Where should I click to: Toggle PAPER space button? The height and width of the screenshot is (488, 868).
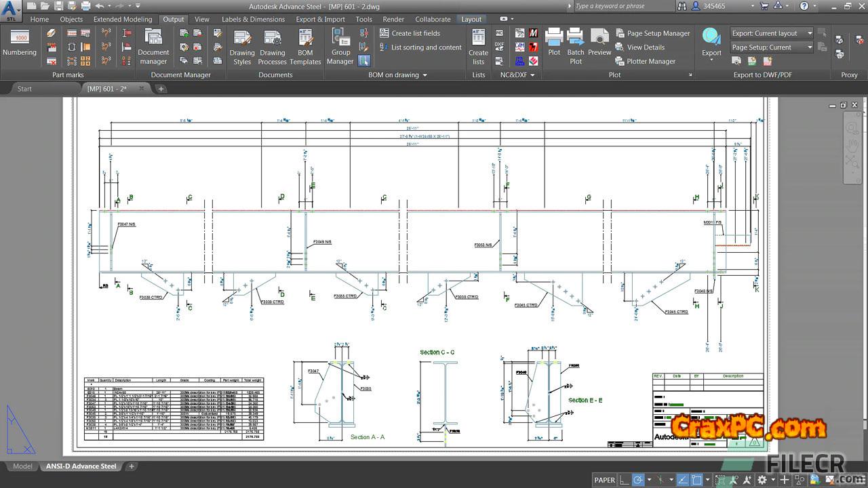[604, 480]
